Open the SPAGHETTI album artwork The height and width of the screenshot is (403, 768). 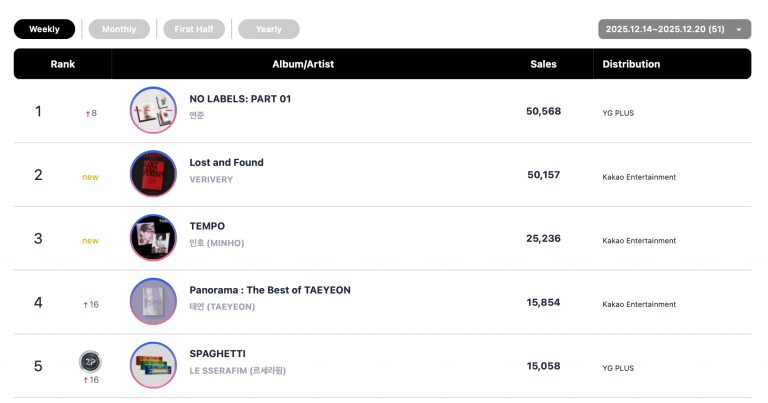pyautogui.click(x=153, y=365)
